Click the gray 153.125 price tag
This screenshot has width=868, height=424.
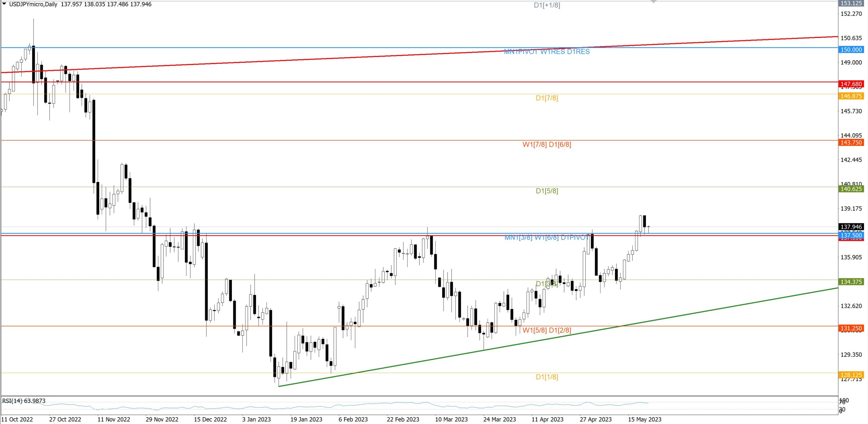851,3
